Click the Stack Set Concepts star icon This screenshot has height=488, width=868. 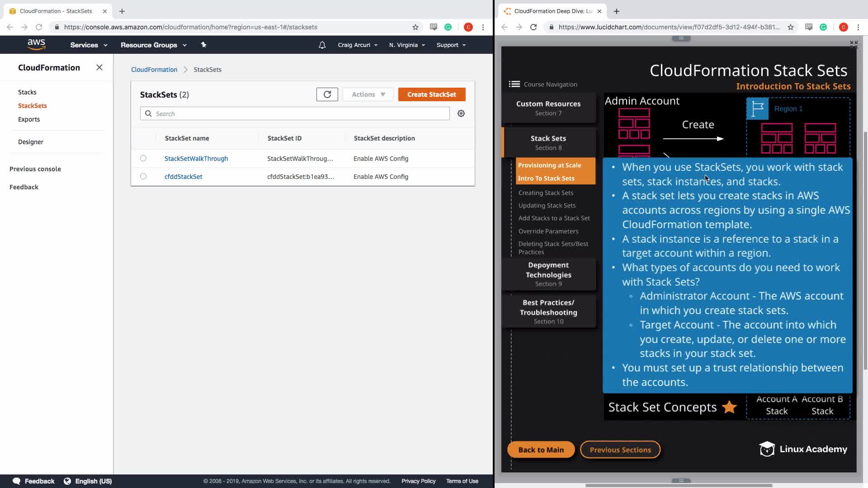pos(729,407)
